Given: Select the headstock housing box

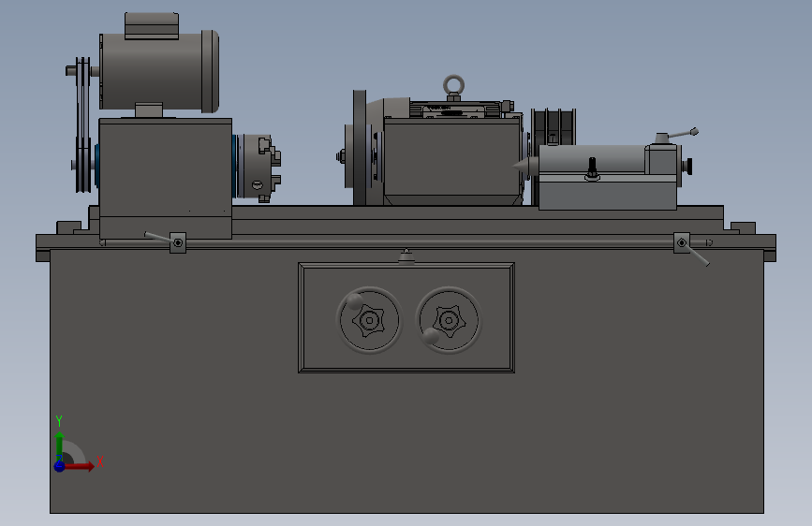Looking at the screenshot, I should (165, 178).
